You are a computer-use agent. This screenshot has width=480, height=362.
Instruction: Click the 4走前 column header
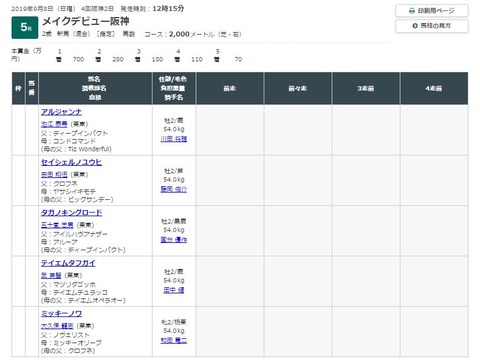coord(434,88)
